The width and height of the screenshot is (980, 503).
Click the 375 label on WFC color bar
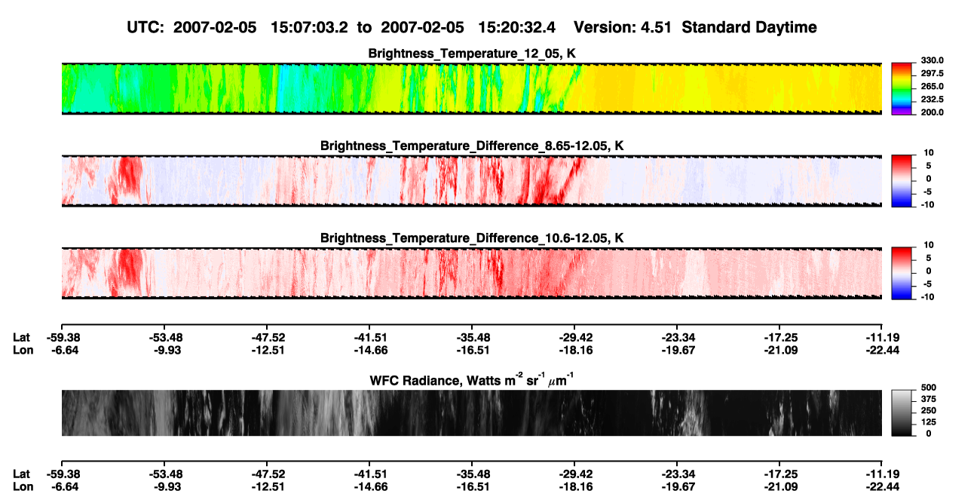928,400
